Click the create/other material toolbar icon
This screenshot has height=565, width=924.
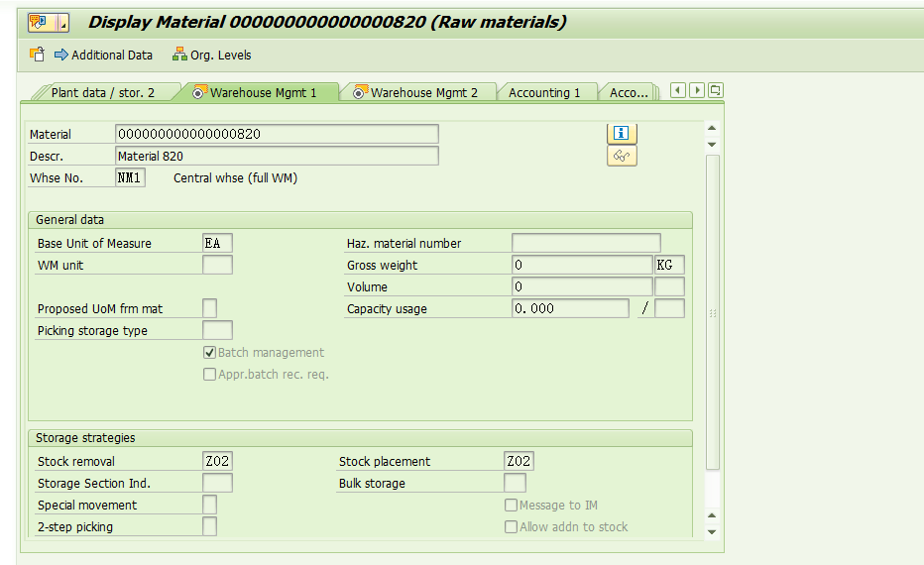tap(37, 55)
